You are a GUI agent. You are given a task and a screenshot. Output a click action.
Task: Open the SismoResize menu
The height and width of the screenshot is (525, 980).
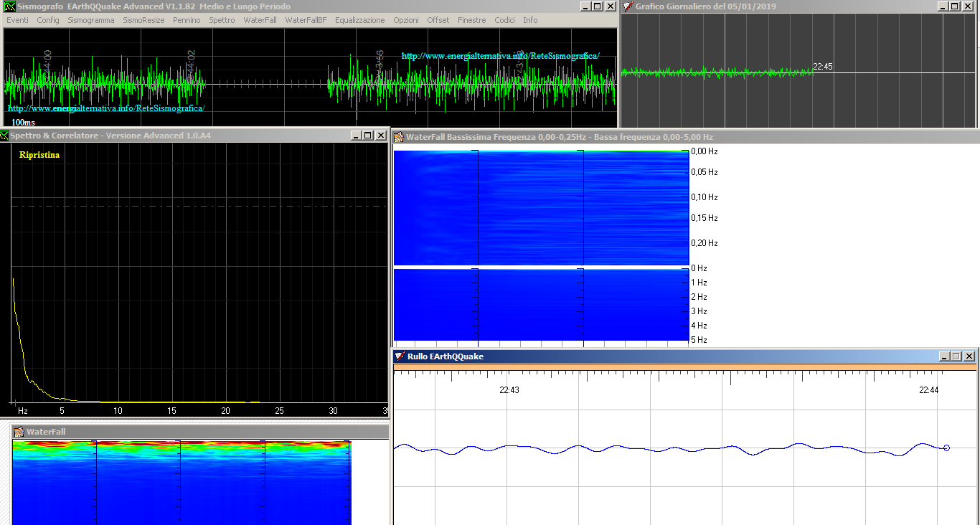tap(143, 20)
